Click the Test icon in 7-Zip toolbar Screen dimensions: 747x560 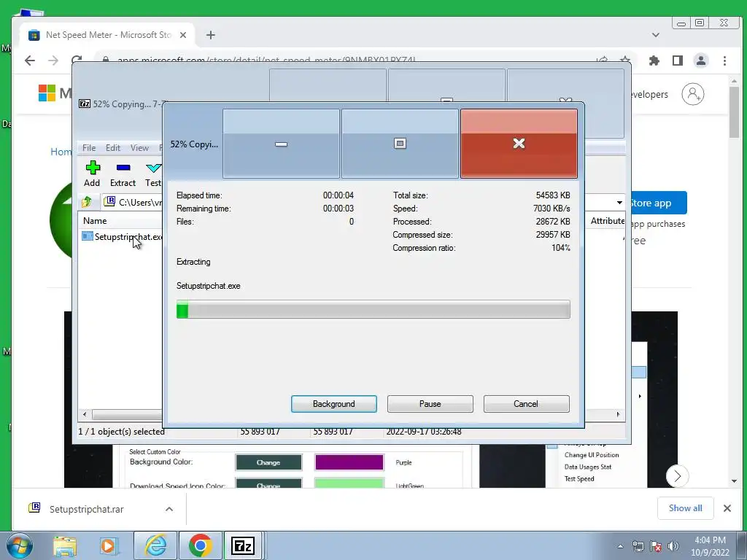click(x=153, y=174)
